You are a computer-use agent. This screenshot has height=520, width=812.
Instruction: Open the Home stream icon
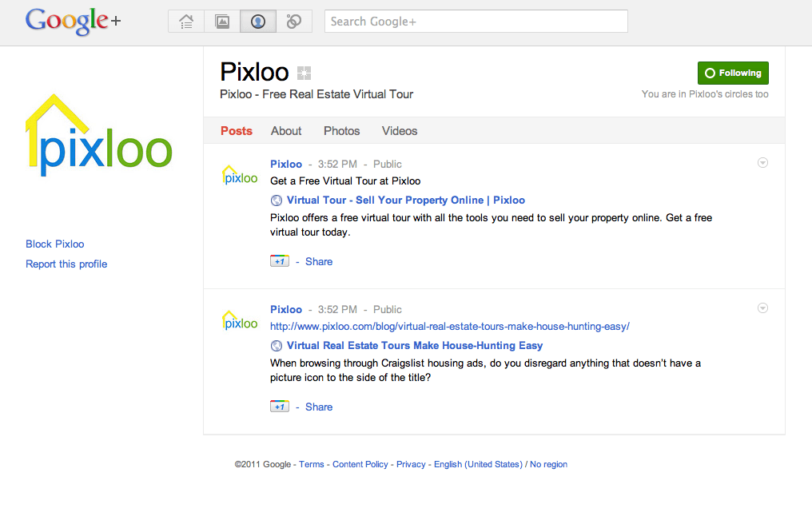(185, 21)
